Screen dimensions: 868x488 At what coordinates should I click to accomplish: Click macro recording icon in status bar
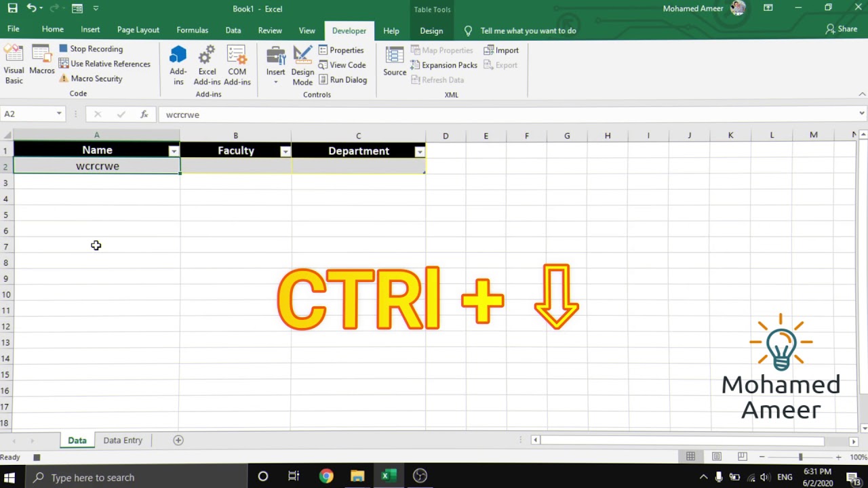(x=37, y=457)
